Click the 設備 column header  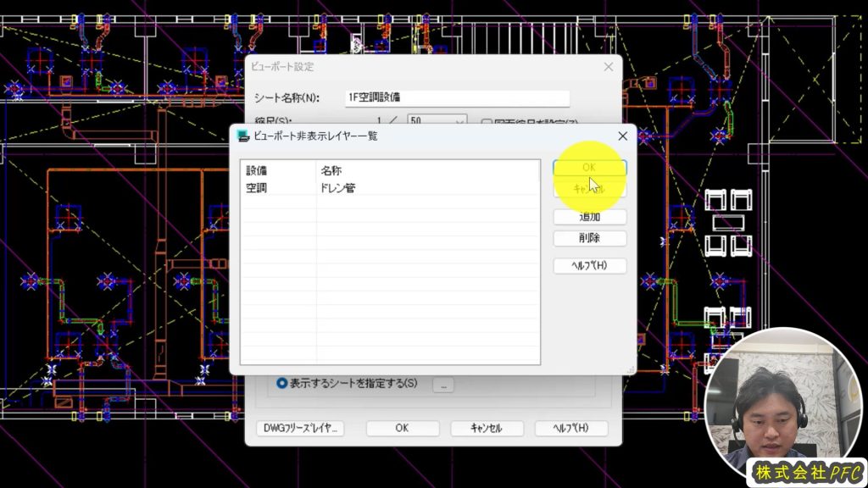point(277,171)
